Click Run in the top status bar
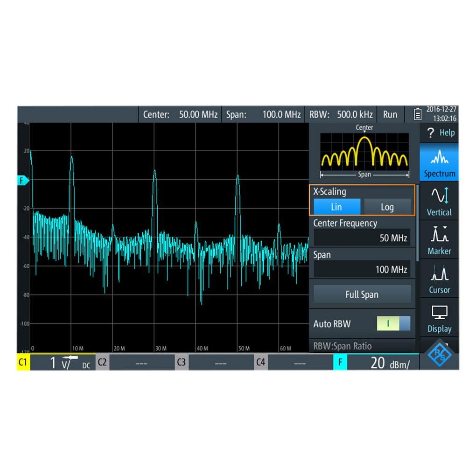Image resolution: width=476 pixels, height=476 pixels. [390, 114]
